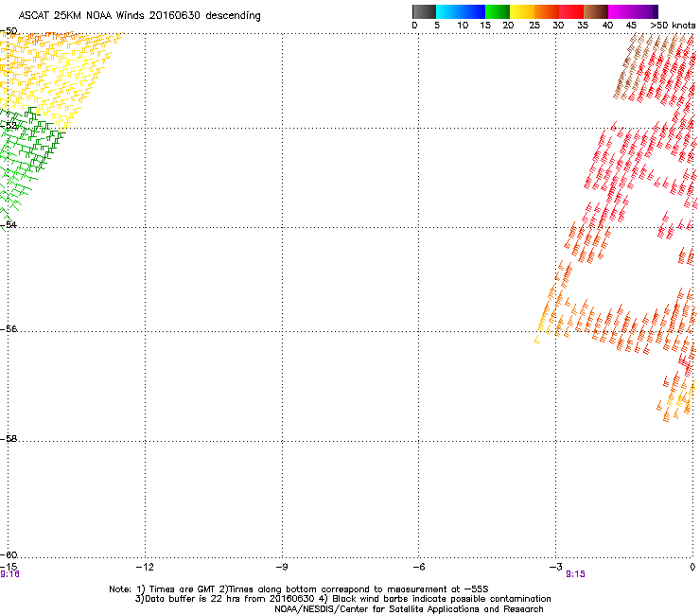Click the -6 longitude axis label

point(418,567)
